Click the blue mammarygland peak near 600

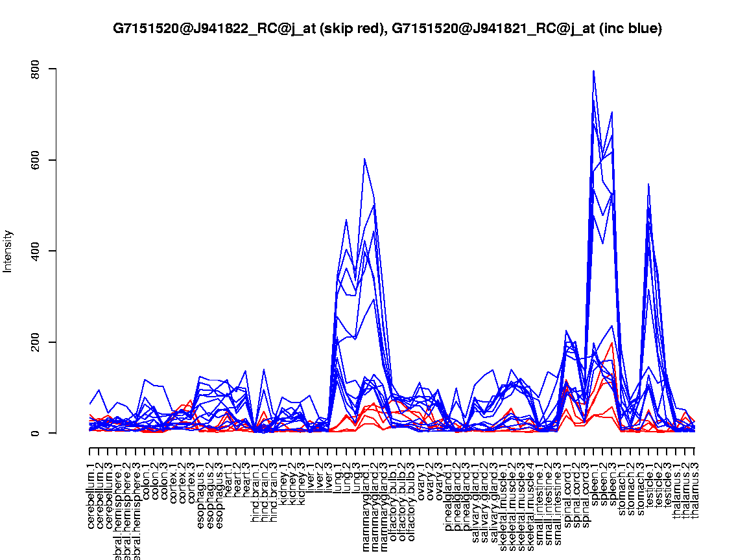pos(364,159)
